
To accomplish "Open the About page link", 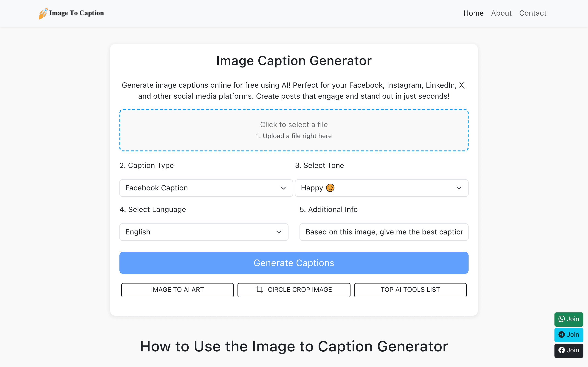I will tap(501, 13).
